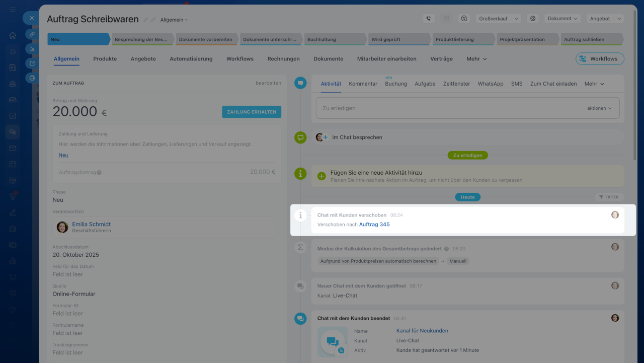644x363 pixels.
Task: Switch to the Produkte tab
Action: 105,59
